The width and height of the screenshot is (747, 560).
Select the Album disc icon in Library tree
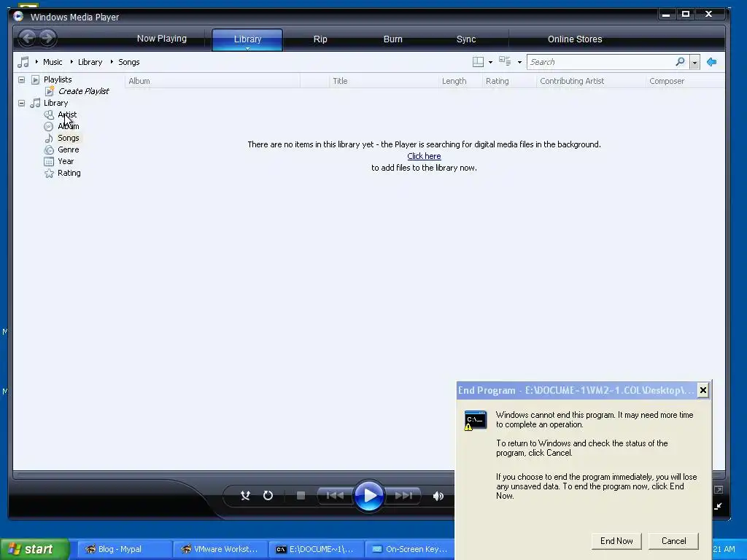coord(49,126)
